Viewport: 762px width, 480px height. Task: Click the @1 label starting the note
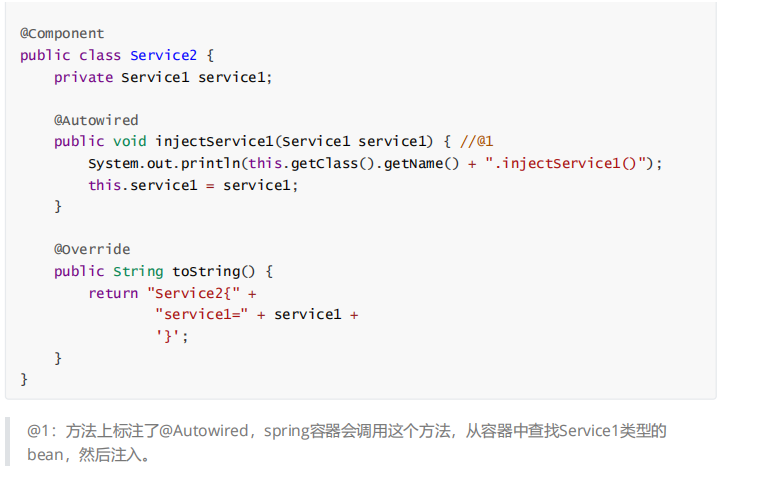(x=39, y=432)
